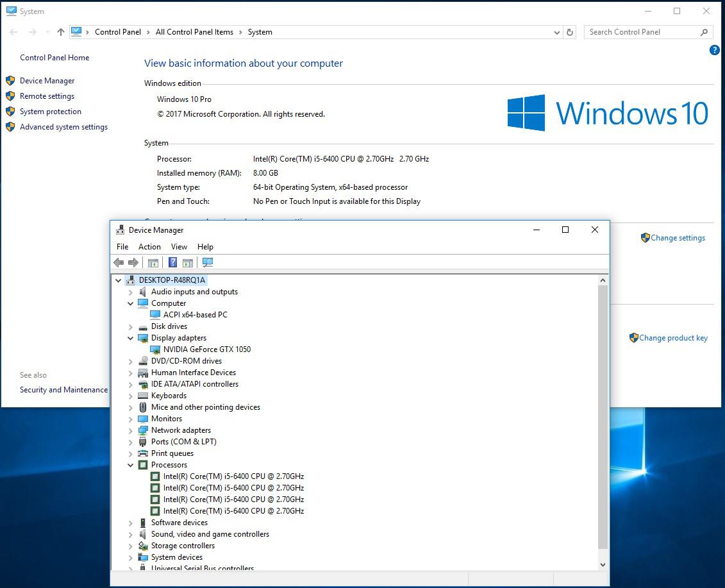Click the Search Control Panel field
This screenshot has height=588, width=725.
tap(648, 32)
